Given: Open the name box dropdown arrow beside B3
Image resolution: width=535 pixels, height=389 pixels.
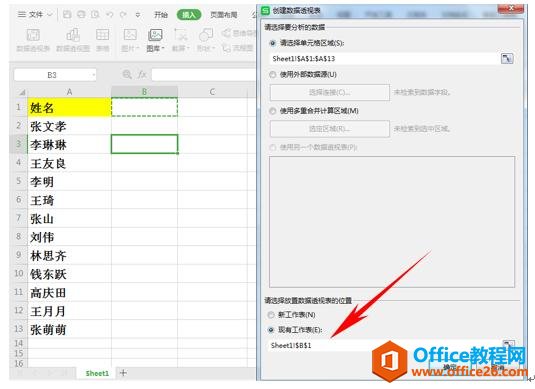Looking at the screenshot, I should pos(93,75).
